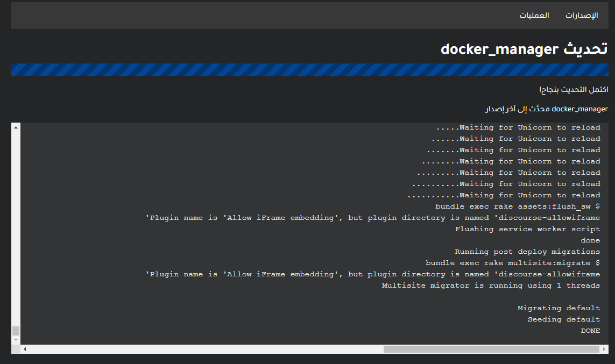Image resolution: width=615 pixels, height=364 pixels.
Task: Click log line 'Running post deploy migrations'
Action: point(527,252)
